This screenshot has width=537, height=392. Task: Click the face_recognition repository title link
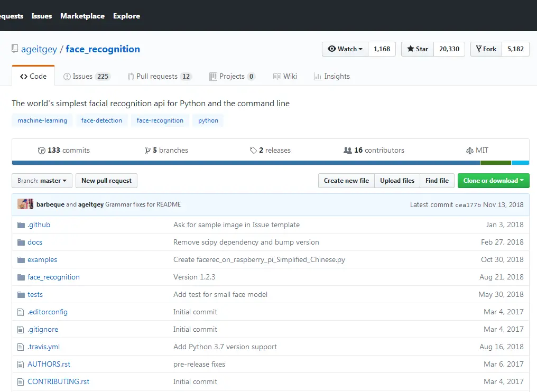pyautogui.click(x=103, y=49)
